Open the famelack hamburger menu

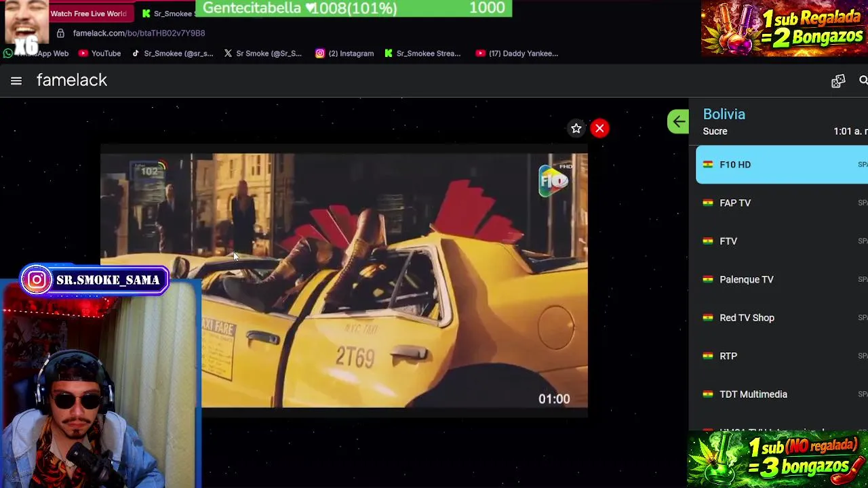[x=16, y=81]
